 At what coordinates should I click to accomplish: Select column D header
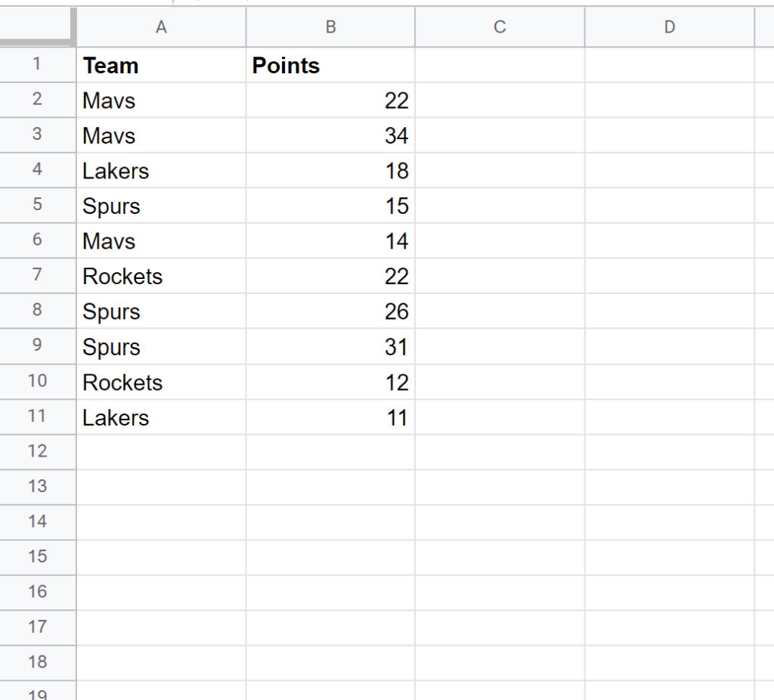coord(668,27)
